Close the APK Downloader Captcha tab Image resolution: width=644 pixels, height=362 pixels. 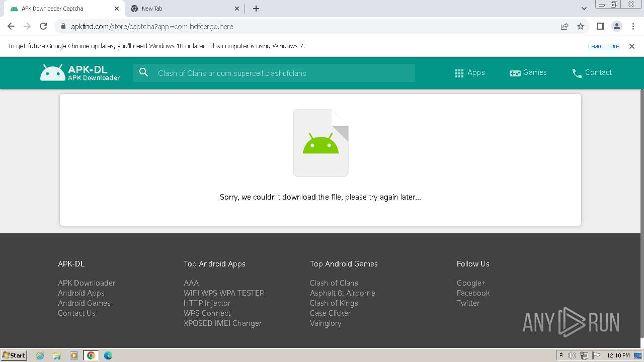click(117, 9)
